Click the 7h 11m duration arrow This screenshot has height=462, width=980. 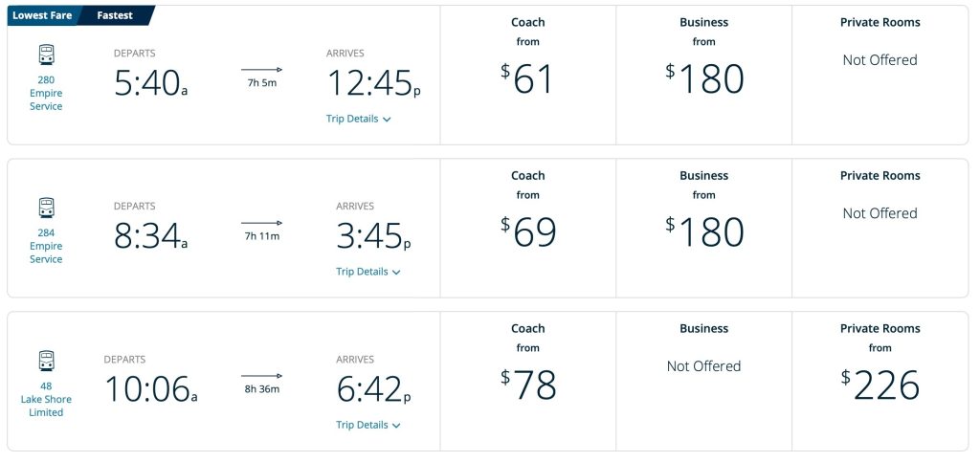pyautogui.click(x=261, y=223)
